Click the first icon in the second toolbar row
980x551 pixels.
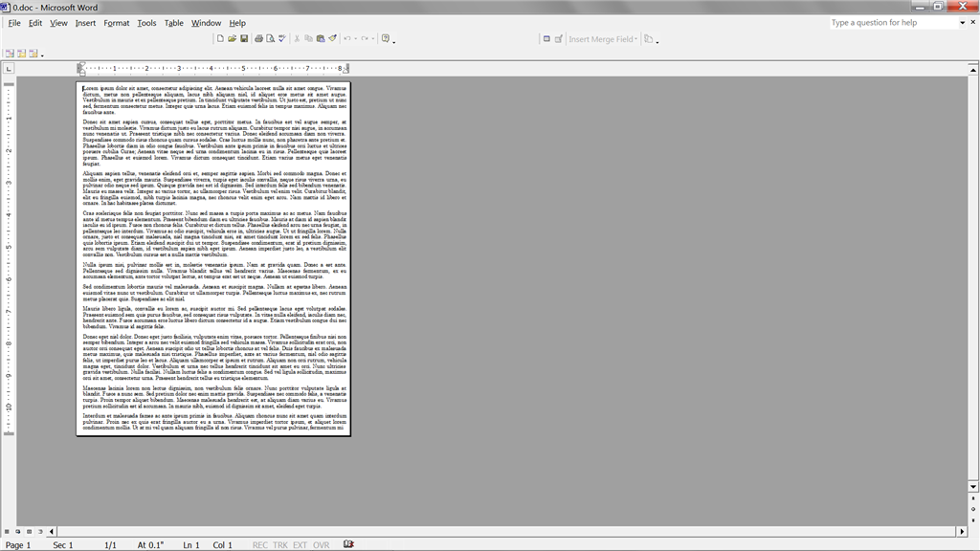click(x=10, y=54)
